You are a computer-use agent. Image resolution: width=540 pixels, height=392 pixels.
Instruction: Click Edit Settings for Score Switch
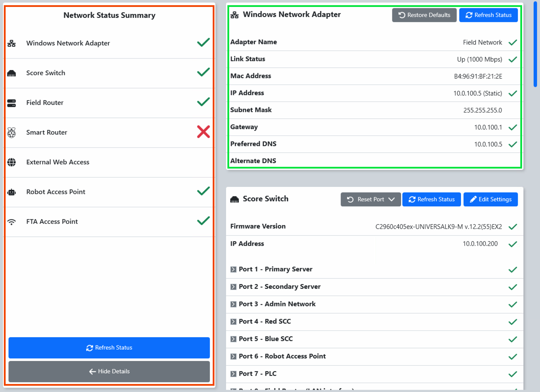point(490,199)
